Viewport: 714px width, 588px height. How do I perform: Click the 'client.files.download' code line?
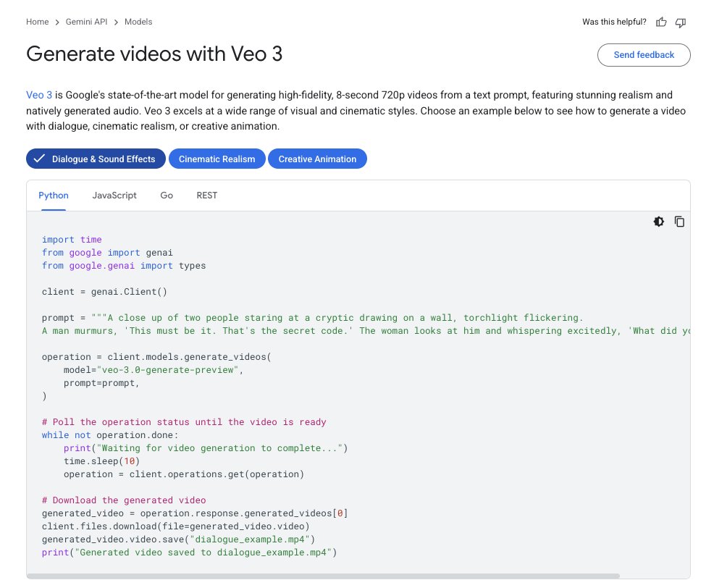pos(176,526)
